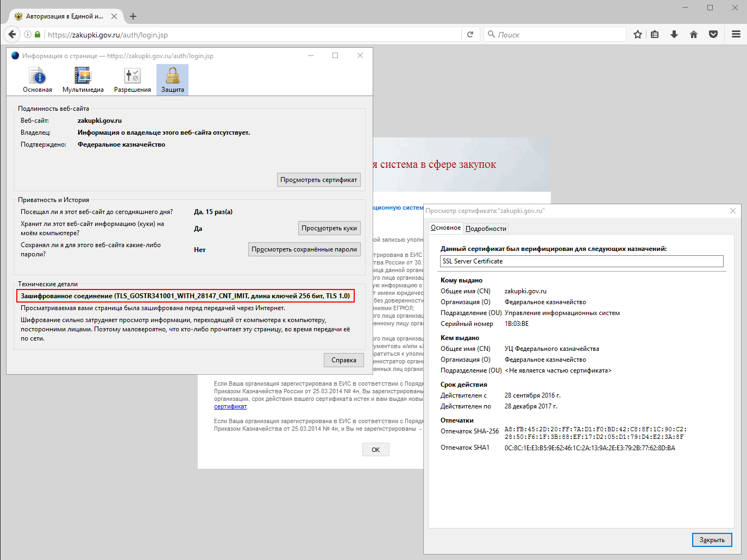Bookmark this page with the star icon
This screenshot has width=747, height=560.
click(638, 34)
